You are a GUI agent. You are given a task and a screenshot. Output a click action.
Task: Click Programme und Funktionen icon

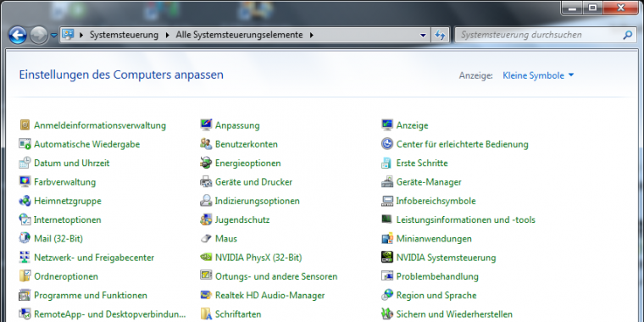tap(25, 295)
